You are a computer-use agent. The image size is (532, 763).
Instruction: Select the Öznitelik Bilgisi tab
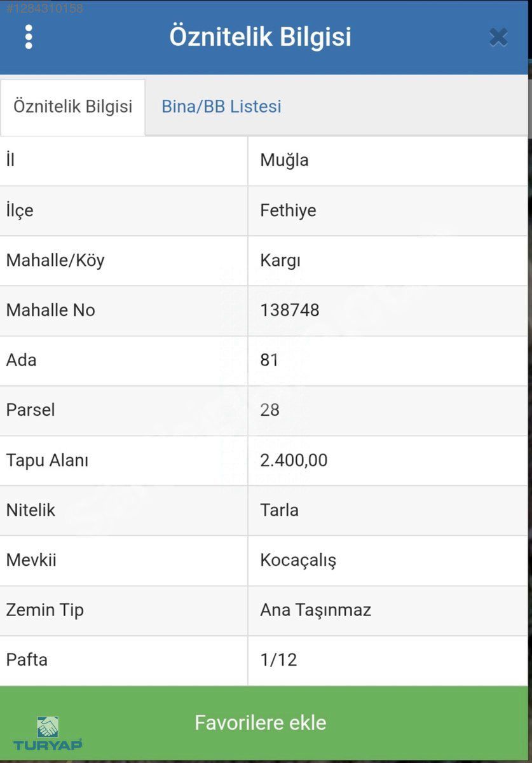click(x=73, y=106)
